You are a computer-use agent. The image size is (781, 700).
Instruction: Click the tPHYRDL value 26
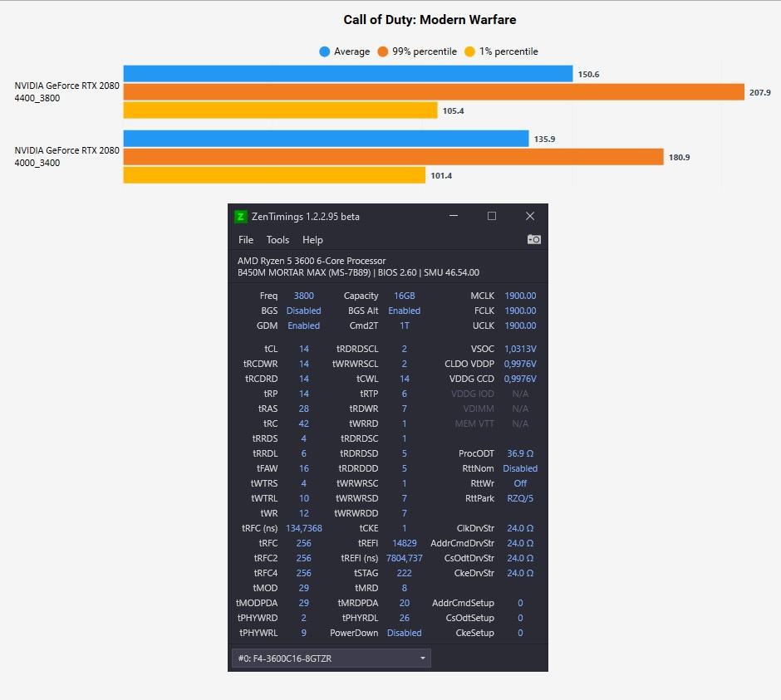tap(405, 618)
